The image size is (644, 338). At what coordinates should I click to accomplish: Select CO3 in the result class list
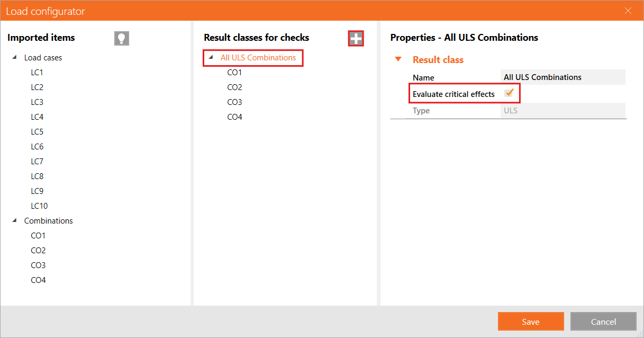[x=234, y=102]
